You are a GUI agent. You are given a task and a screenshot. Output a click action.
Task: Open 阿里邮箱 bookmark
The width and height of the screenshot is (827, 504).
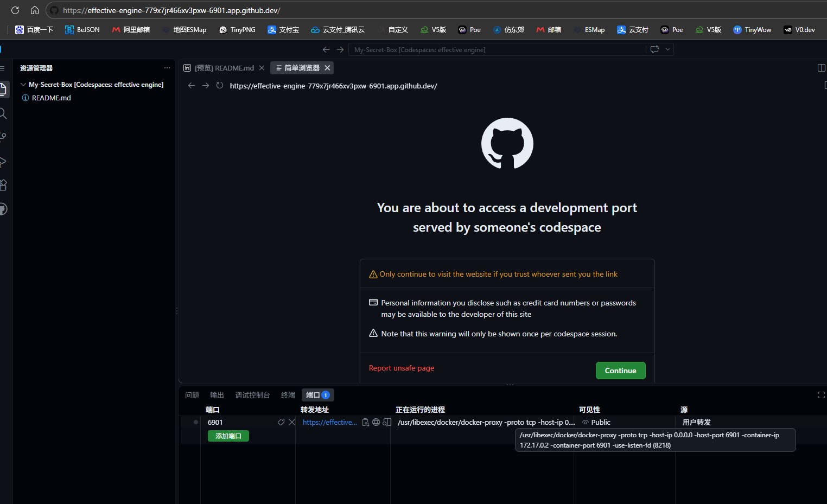coord(131,30)
